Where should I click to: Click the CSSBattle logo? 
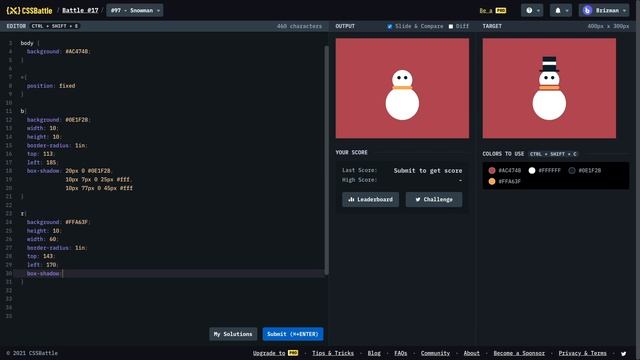coord(29,11)
